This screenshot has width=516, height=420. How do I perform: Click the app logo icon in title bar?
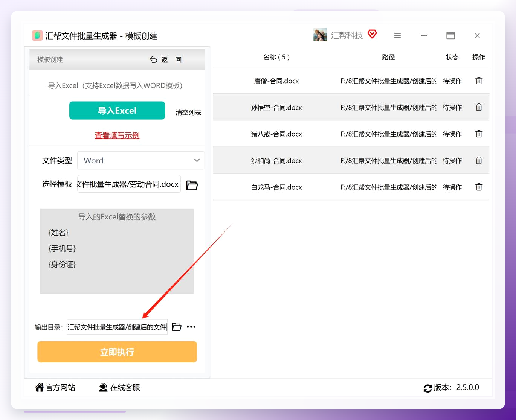tap(37, 35)
